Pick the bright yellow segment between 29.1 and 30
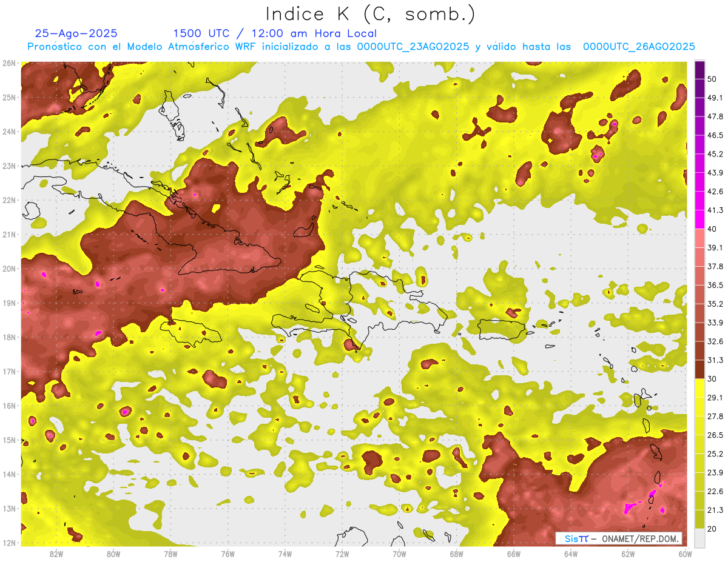Screen dimensions: 728x562 699,388
